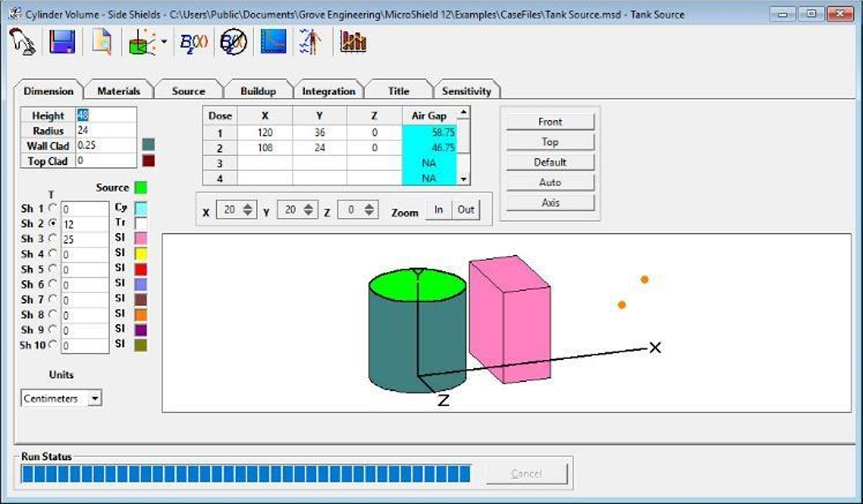Click the Top Clad dark red swatch
The width and height of the screenshot is (863, 504).
coord(149,161)
